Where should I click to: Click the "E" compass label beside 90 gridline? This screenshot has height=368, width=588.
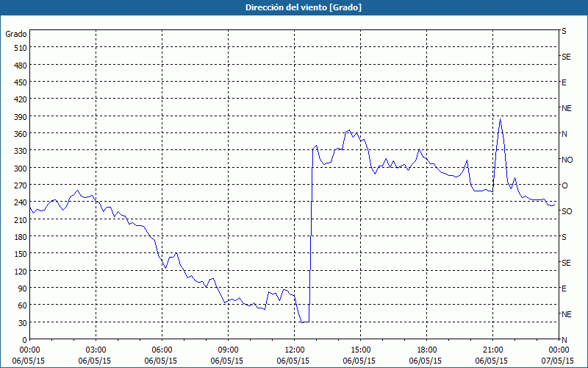pyautogui.click(x=564, y=289)
